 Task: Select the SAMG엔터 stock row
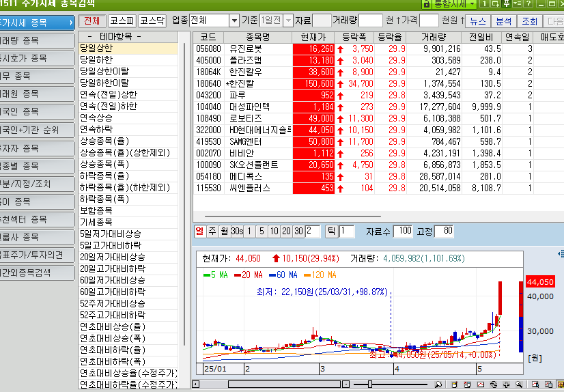pos(378,141)
